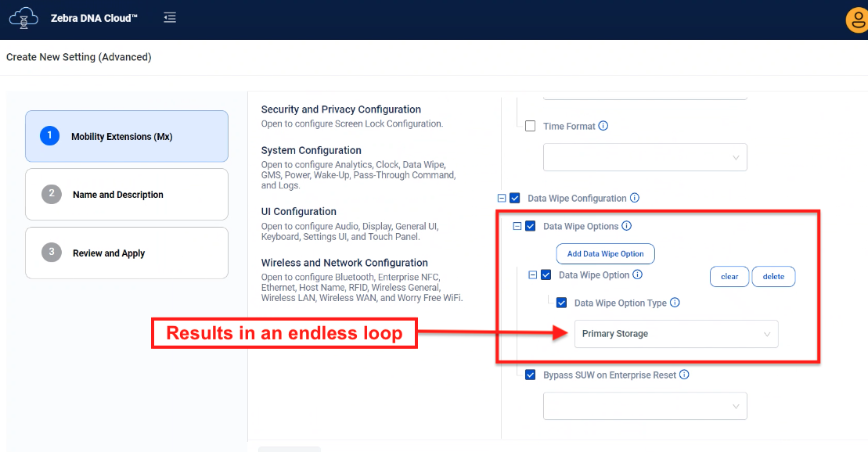
Task: Open the System Configuration section
Action: point(311,150)
